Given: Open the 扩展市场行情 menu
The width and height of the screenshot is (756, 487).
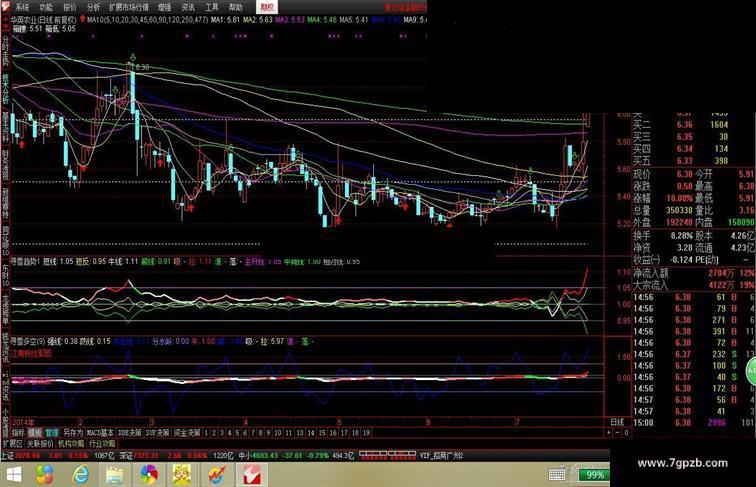Looking at the screenshot, I should 129,7.
